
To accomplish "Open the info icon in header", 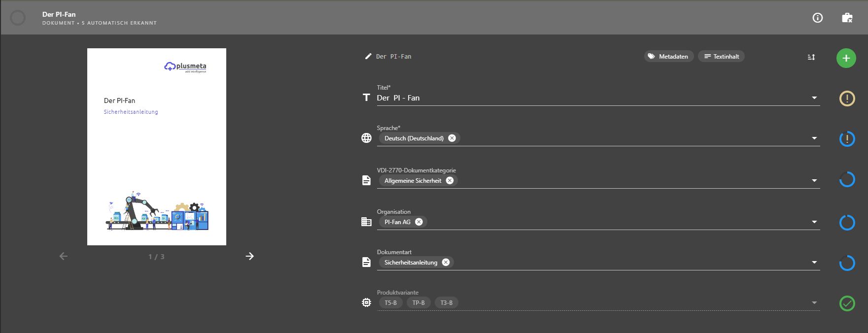I will pos(818,18).
